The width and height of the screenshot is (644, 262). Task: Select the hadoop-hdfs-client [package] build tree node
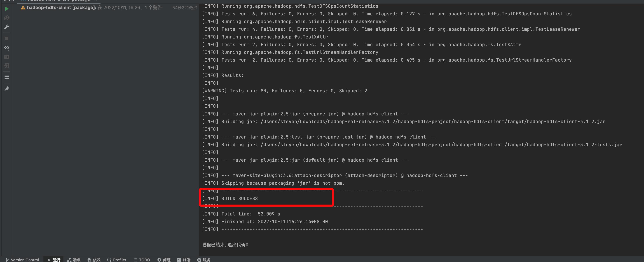[105, 8]
